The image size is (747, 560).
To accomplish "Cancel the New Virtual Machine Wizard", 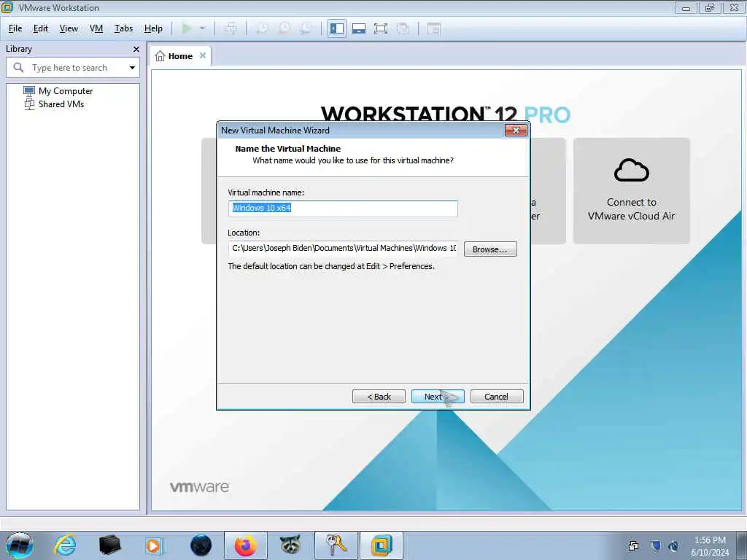I will tap(496, 396).
